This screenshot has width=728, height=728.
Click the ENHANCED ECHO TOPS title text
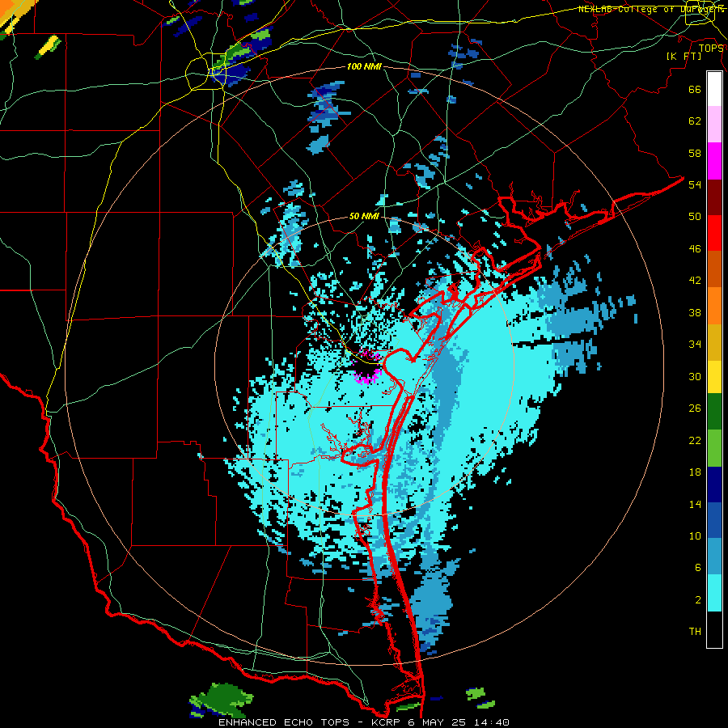284,722
